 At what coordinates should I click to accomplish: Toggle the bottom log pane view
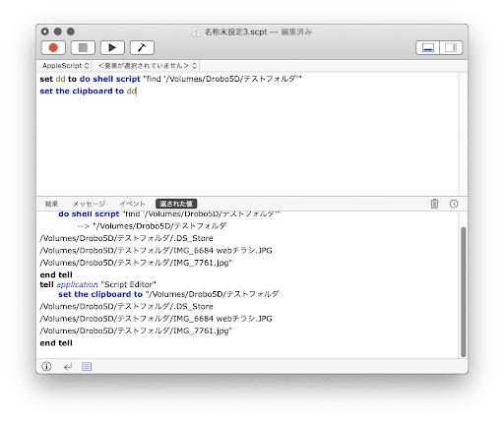click(428, 48)
